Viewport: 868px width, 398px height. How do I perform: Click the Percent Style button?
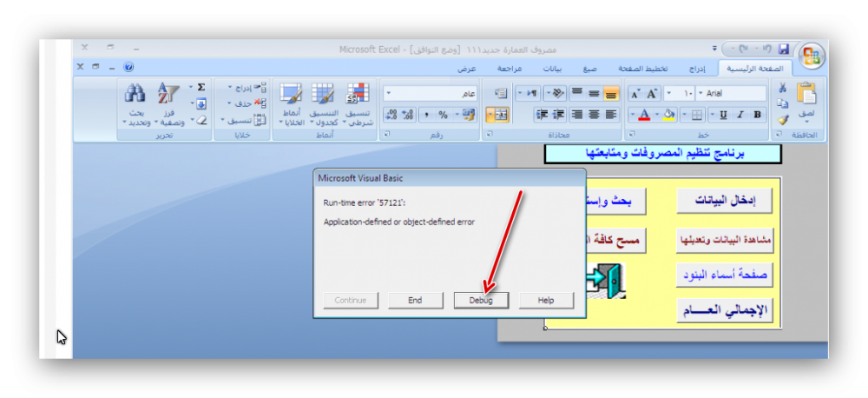tap(443, 115)
